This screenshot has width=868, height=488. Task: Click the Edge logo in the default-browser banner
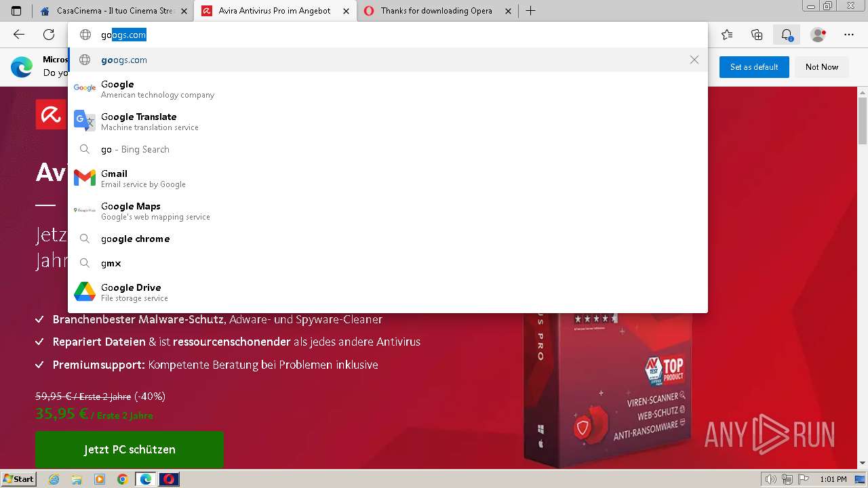(x=22, y=67)
